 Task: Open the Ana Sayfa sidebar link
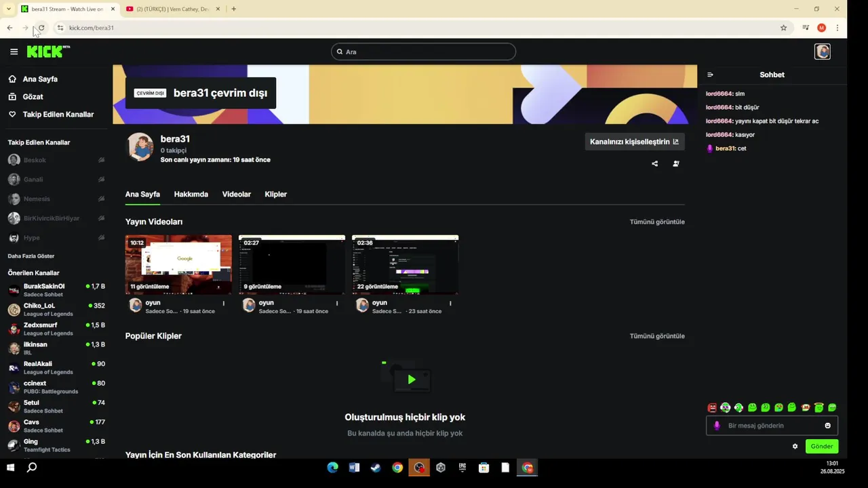click(40, 79)
